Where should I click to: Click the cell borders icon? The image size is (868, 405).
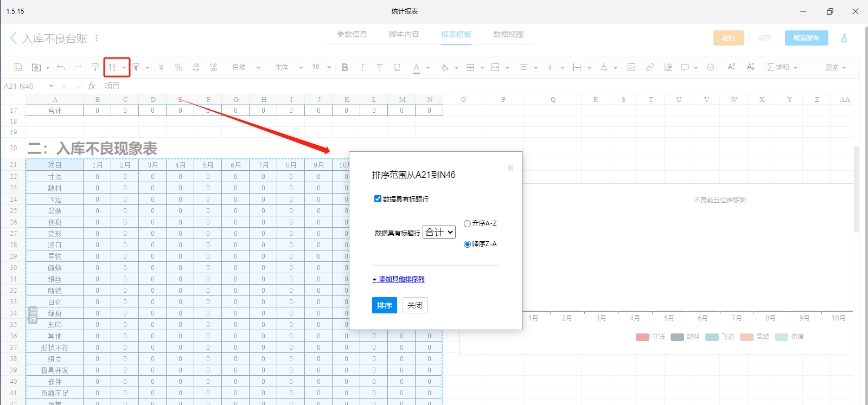click(470, 67)
